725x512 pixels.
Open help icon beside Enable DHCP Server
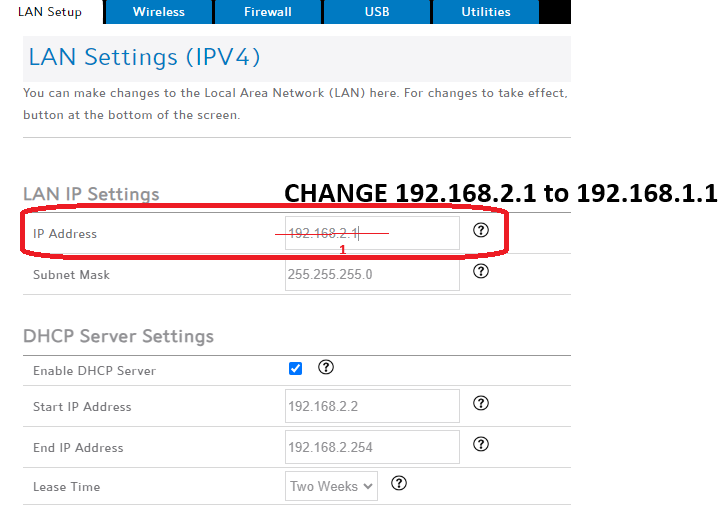click(326, 367)
